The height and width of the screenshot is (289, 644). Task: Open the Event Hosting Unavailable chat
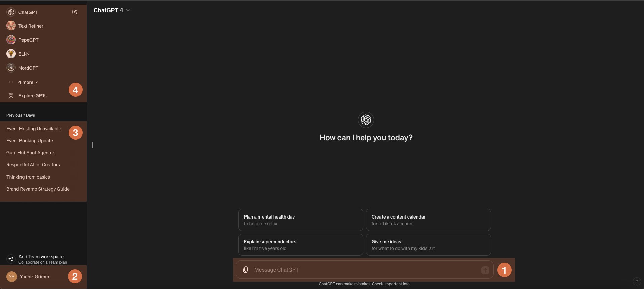pos(34,129)
